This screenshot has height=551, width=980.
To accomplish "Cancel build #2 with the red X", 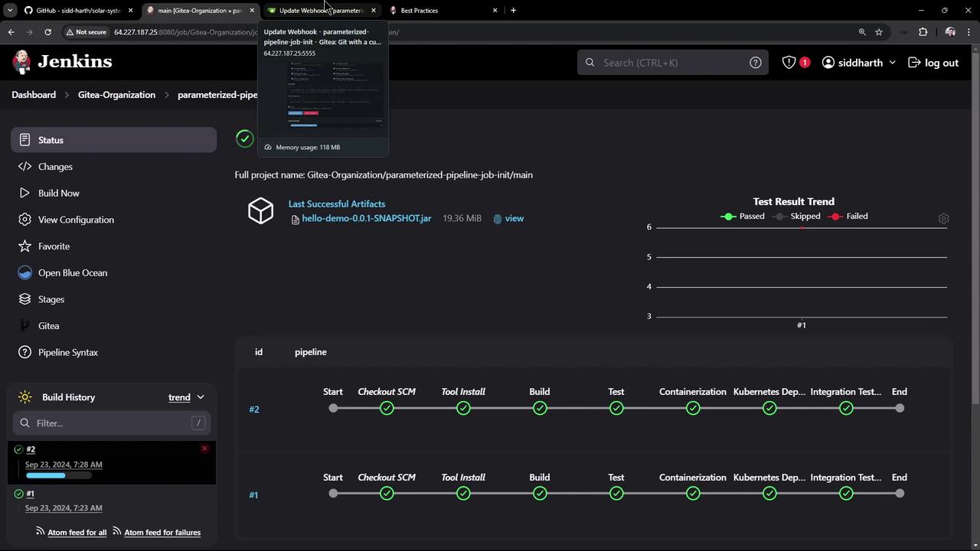I will [204, 448].
